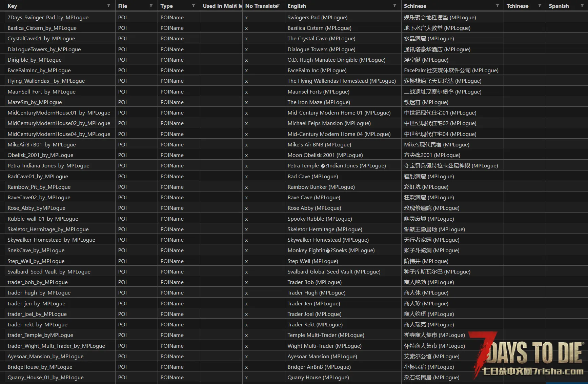Open the filter icon on the Type column
This screenshot has height=384, width=588.
pos(194,5)
